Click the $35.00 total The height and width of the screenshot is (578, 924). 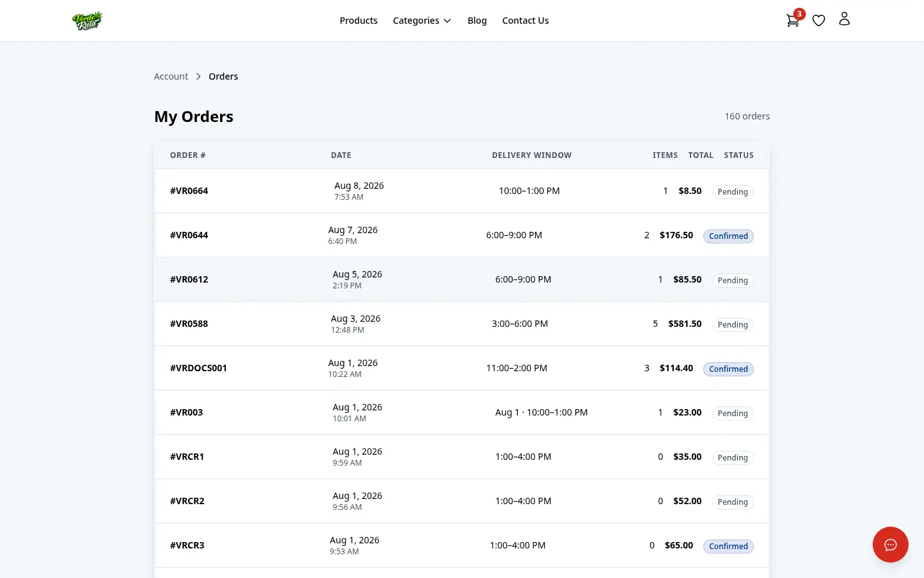687,457
